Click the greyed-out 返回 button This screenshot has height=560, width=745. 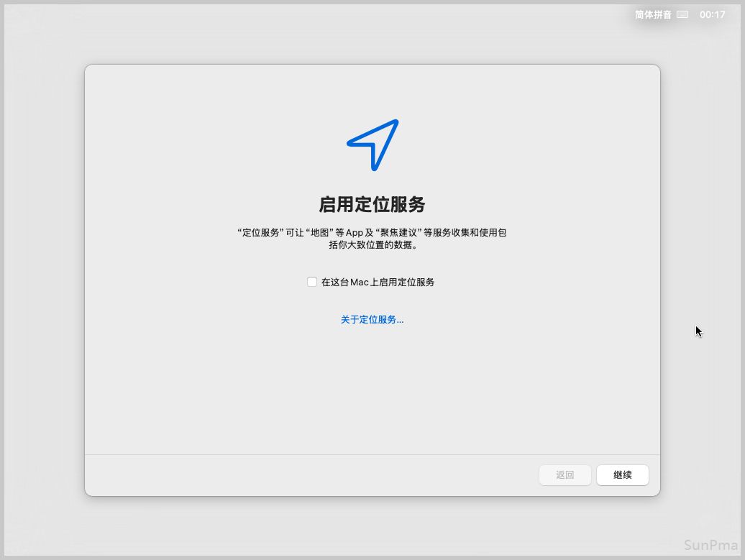565,475
